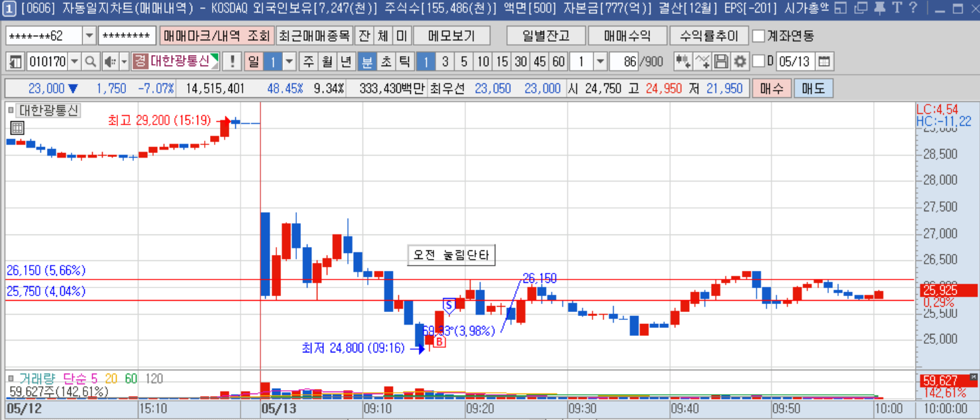Click the exclamation mark info button

tap(233, 62)
